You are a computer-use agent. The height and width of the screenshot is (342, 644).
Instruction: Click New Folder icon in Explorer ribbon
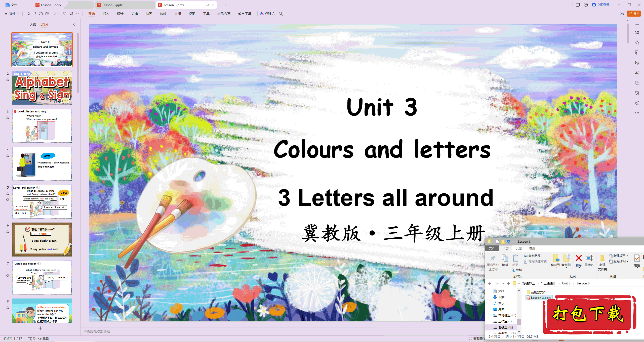(x=602, y=263)
